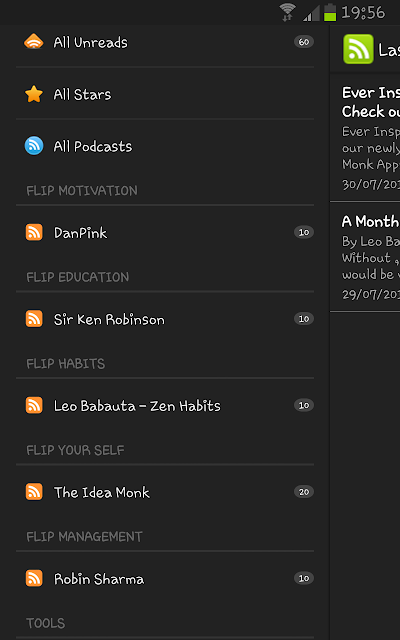Screen dimensions: 400x640
Task: Tap the orange RSS icon beside DanPink
Action: (34, 232)
